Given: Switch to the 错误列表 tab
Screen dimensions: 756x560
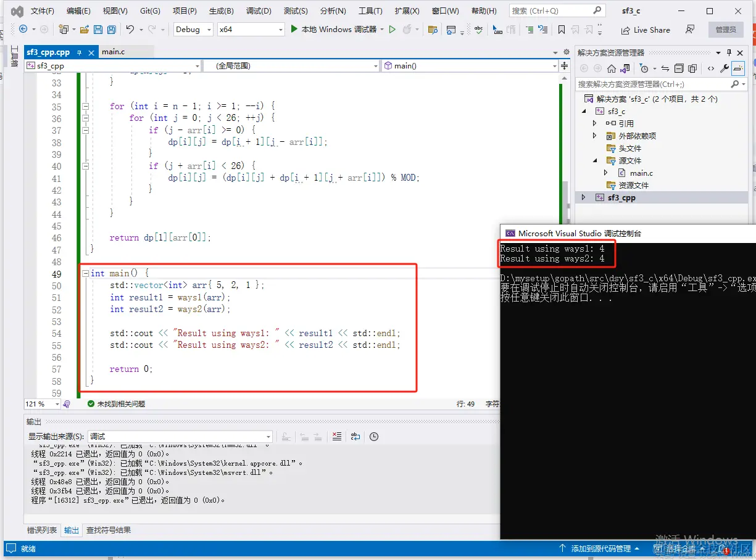Looking at the screenshot, I should 42,530.
